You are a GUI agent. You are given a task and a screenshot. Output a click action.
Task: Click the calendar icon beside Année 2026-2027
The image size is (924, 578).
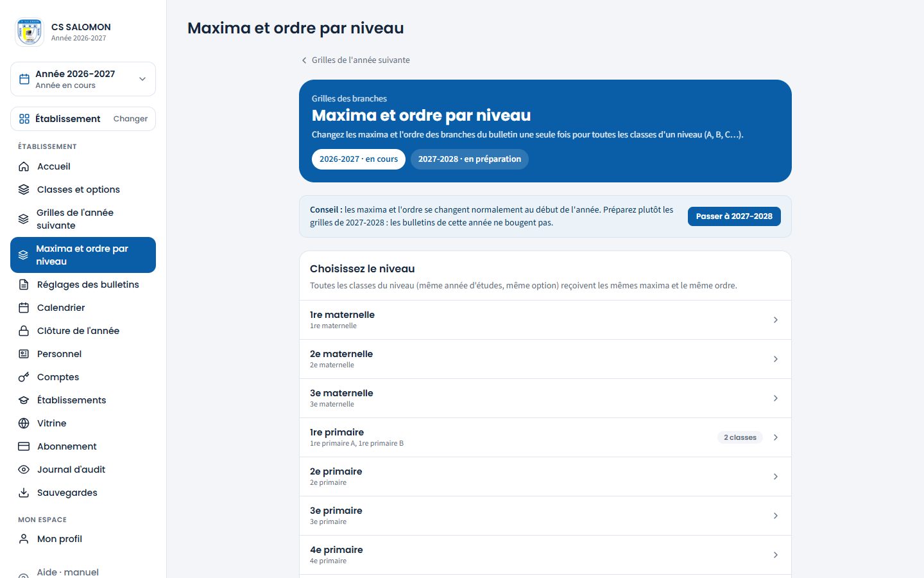(x=24, y=79)
